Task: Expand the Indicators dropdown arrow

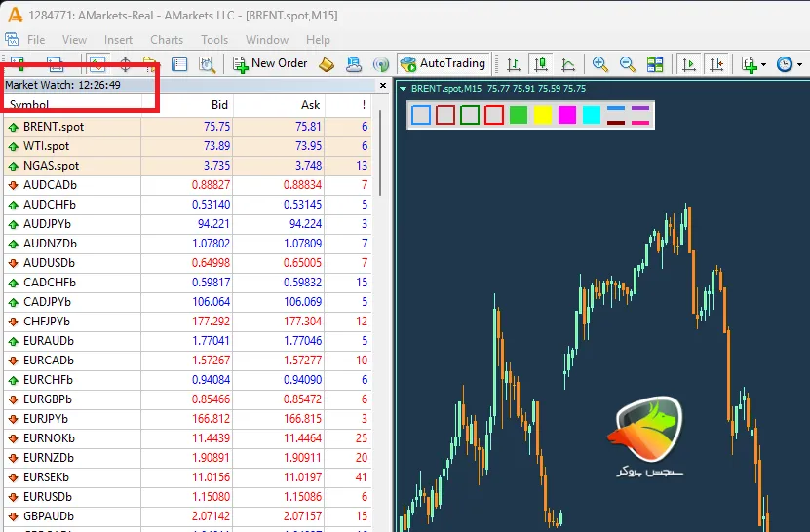Action: point(763,64)
